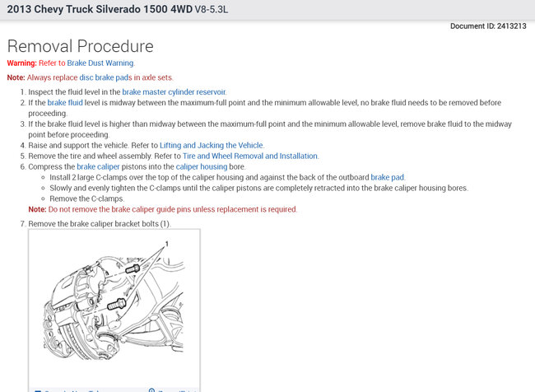535x392 pixels.
Task: Click 'Remove the C-clamps.' bullet text
Action: [x=87, y=198]
